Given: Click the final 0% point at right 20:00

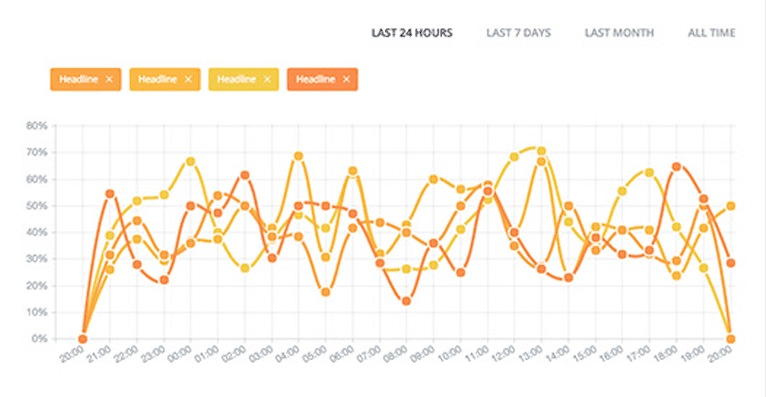Looking at the screenshot, I should tap(731, 339).
